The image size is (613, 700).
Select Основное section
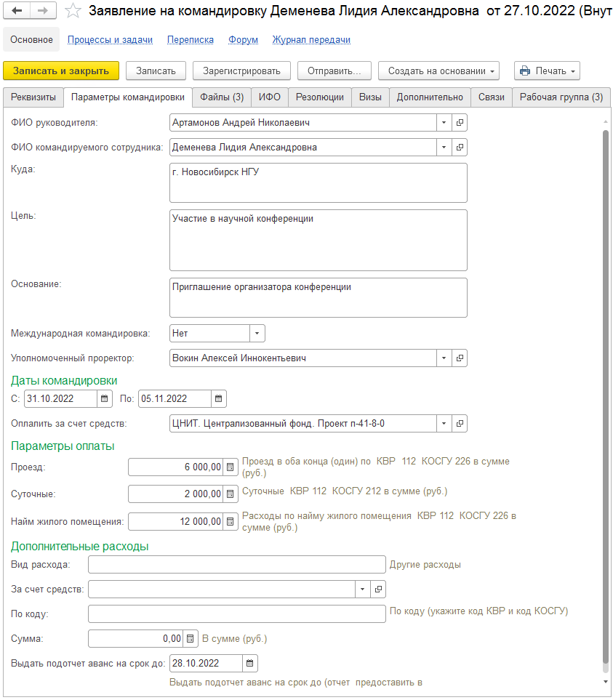pyautogui.click(x=32, y=40)
